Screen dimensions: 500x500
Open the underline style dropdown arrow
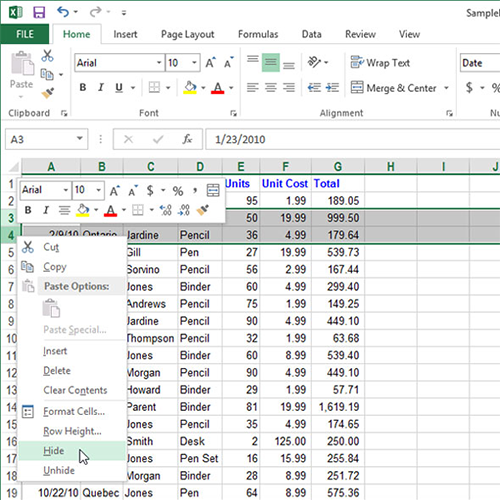(133, 88)
